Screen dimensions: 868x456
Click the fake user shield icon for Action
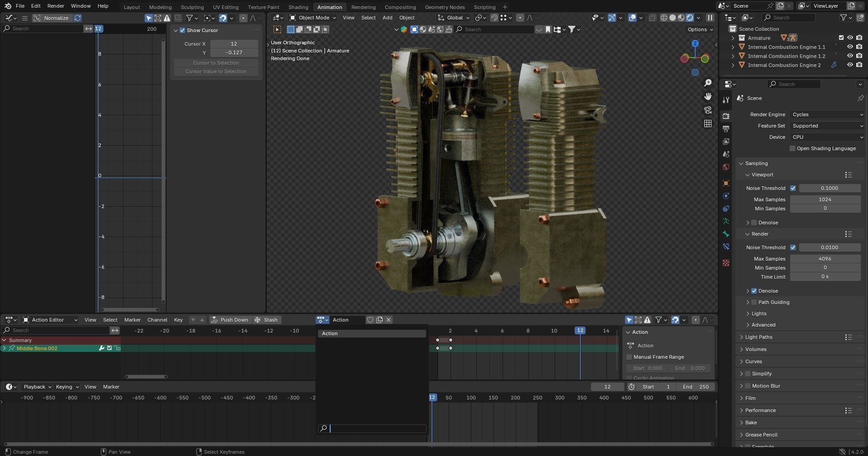coord(370,320)
